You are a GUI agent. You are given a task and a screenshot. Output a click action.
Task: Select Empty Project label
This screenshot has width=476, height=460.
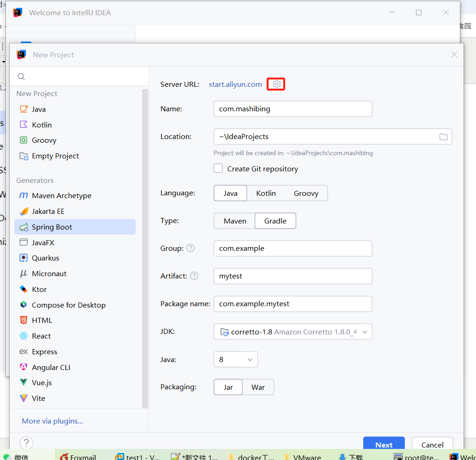[55, 156]
